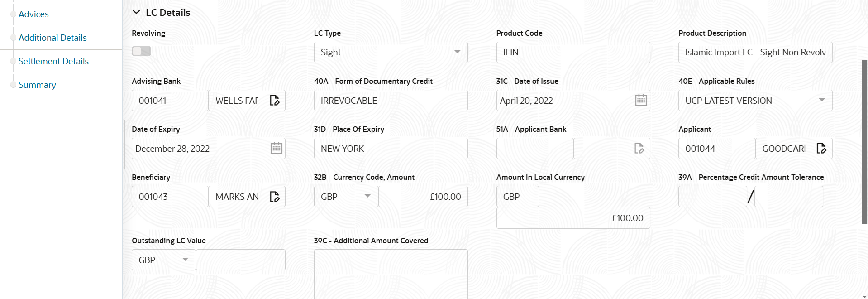Select the Additional Details link

click(52, 38)
